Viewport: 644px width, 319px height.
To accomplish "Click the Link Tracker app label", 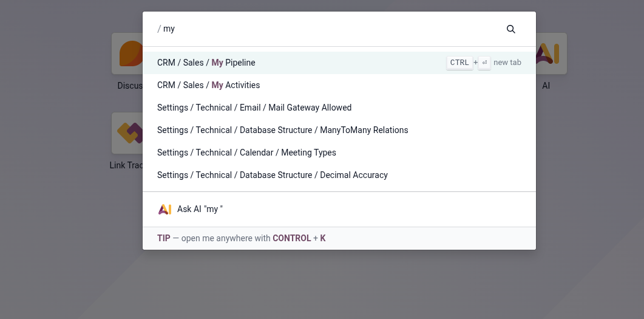I will pos(127,165).
